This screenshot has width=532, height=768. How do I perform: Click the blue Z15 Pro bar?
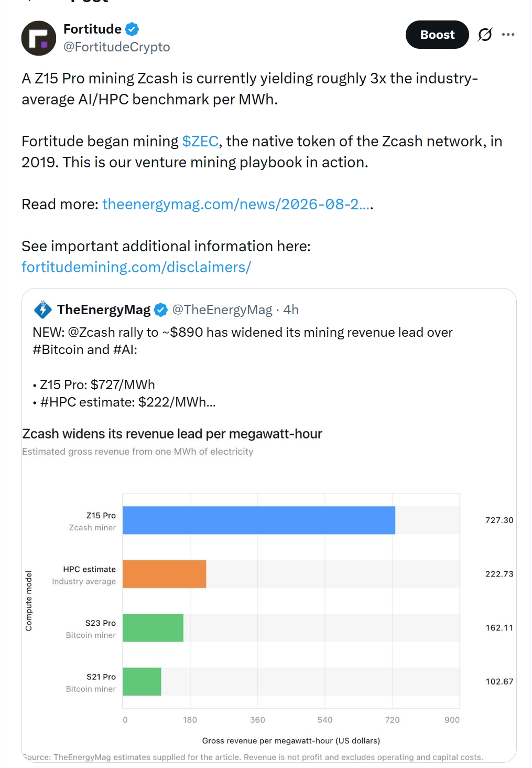coord(259,520)
